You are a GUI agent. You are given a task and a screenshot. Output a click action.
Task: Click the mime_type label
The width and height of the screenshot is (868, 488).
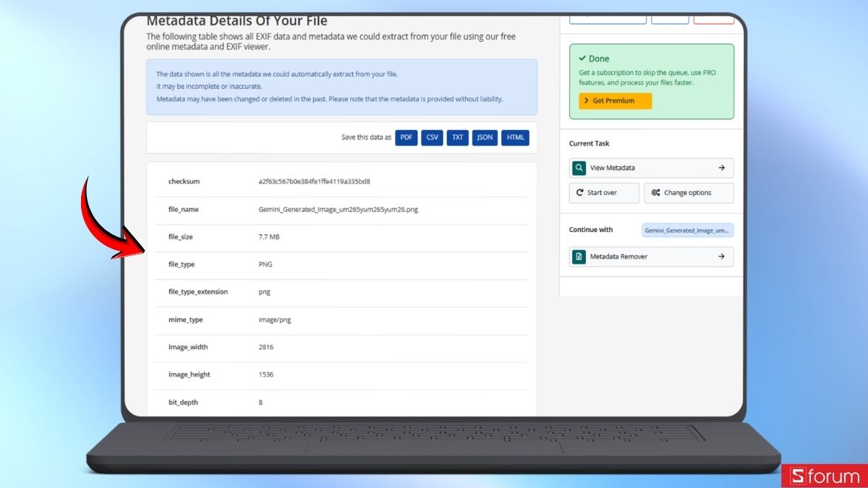(x=185, y=320)
